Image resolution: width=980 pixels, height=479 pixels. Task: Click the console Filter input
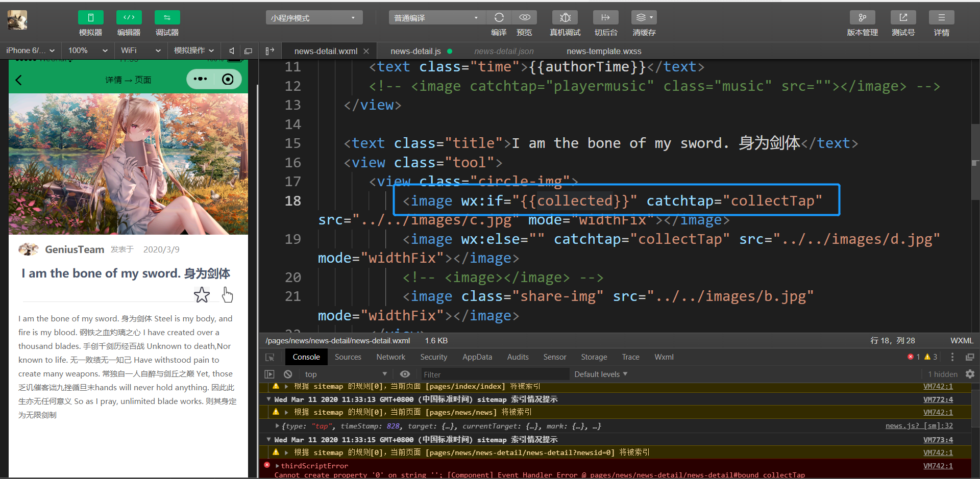tap(494, 374)
